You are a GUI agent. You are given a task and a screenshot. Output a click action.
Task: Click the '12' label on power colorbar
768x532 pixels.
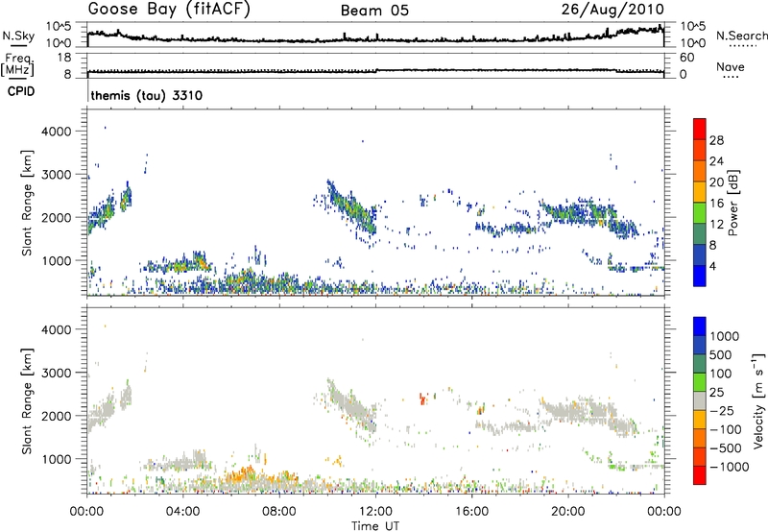[x=716, y=225]
